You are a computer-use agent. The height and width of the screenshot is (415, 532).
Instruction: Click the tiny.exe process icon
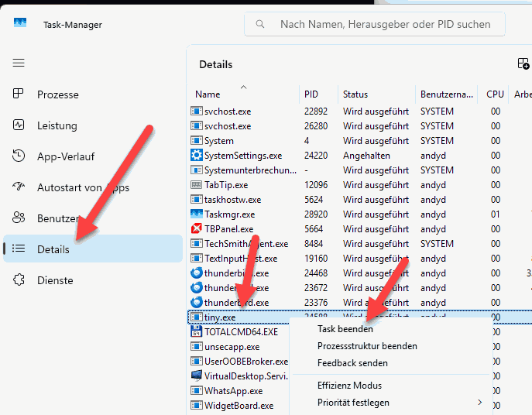pos(197,317)
